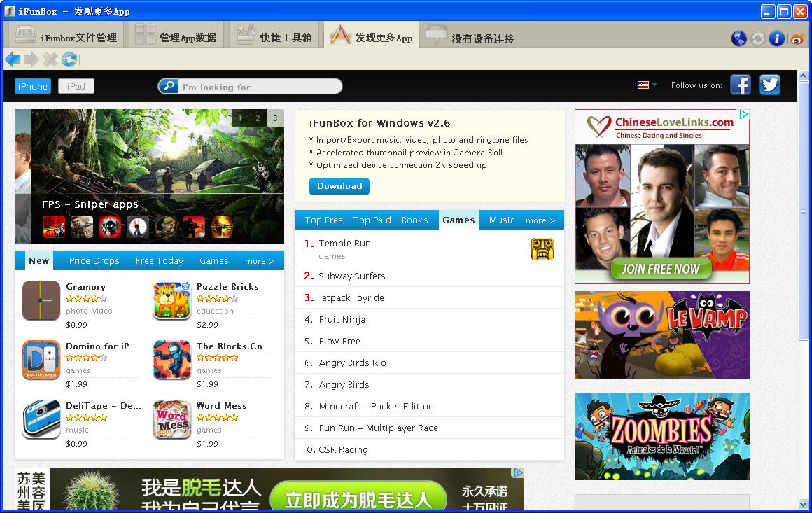
Task: Switch to the Price Drops tab
Action: [94, 261]
